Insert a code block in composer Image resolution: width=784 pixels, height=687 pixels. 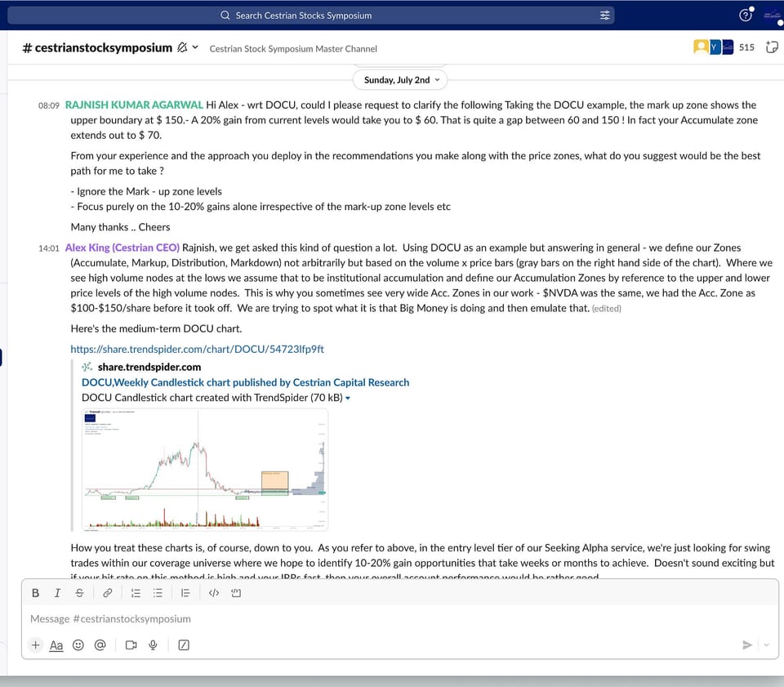tap(236, 593)
